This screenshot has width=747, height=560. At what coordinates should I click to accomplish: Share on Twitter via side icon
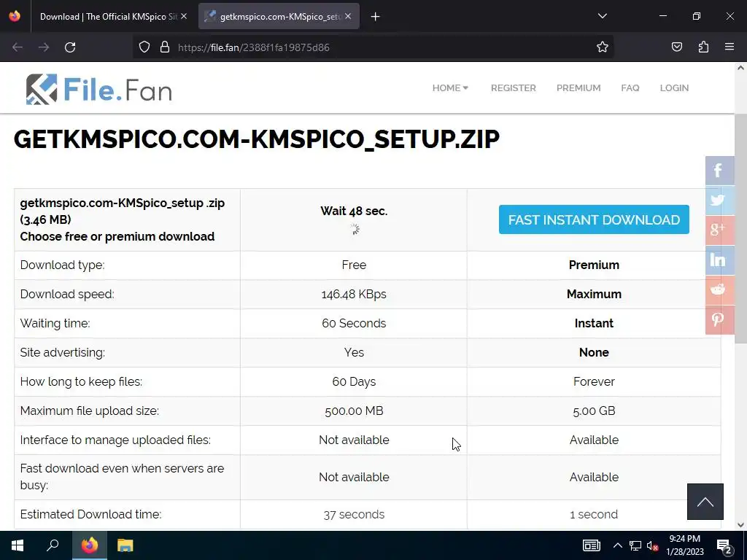(x=719, y=200)
